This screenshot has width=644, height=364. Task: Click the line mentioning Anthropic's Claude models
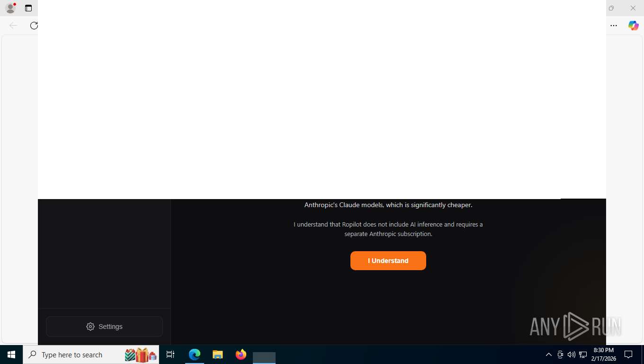[x=388, y=205]
